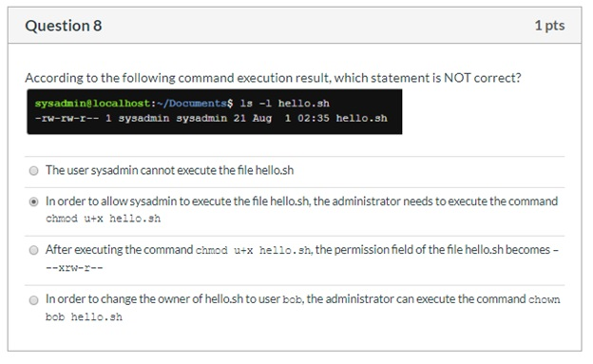The height and width of the screenshot is (364, 593).
Task: Click the 'ls -l hello.sh' command in terminal
Action: pos(285,104)
